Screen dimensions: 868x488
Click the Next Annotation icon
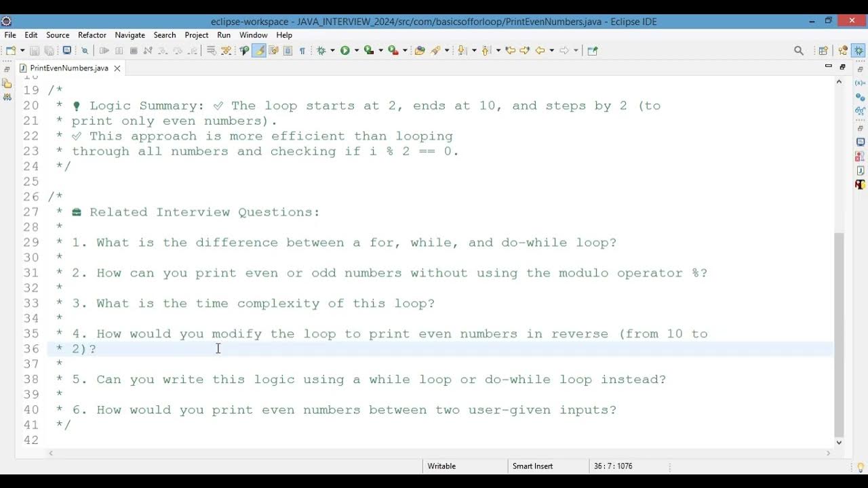point(462,50)
